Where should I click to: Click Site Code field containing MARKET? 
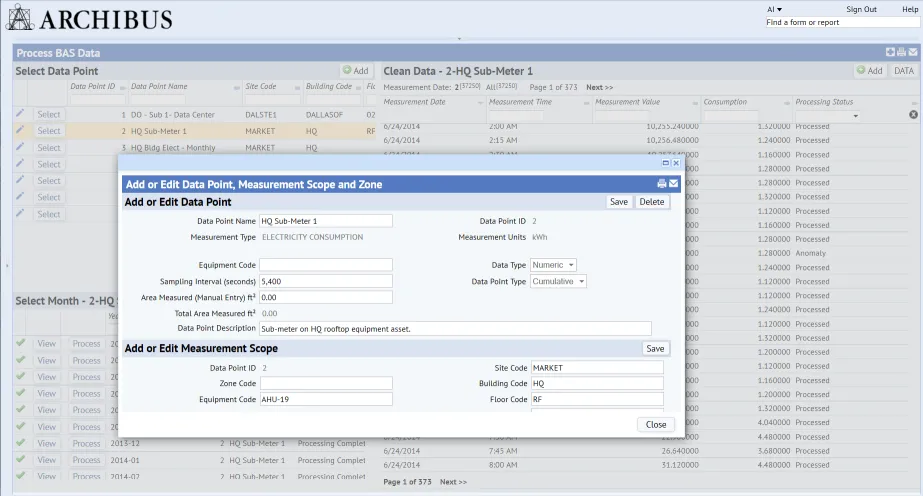coord(597,368)
